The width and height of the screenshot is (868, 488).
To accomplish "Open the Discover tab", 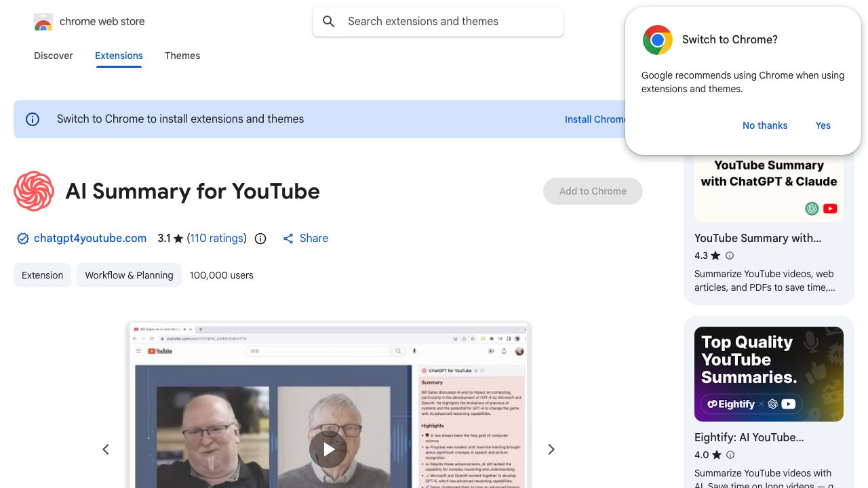I will click(54, 56).
